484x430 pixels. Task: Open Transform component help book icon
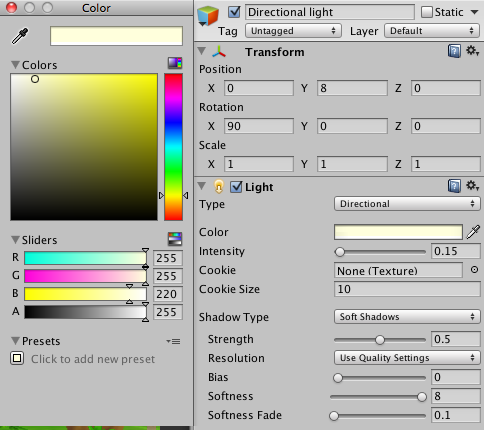click(454, 51)
